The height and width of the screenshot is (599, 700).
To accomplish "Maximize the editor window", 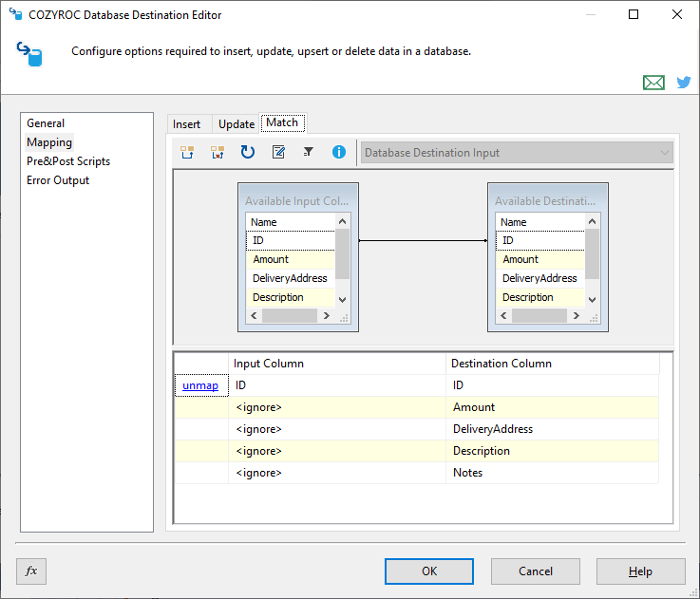I will pos(633,14).
